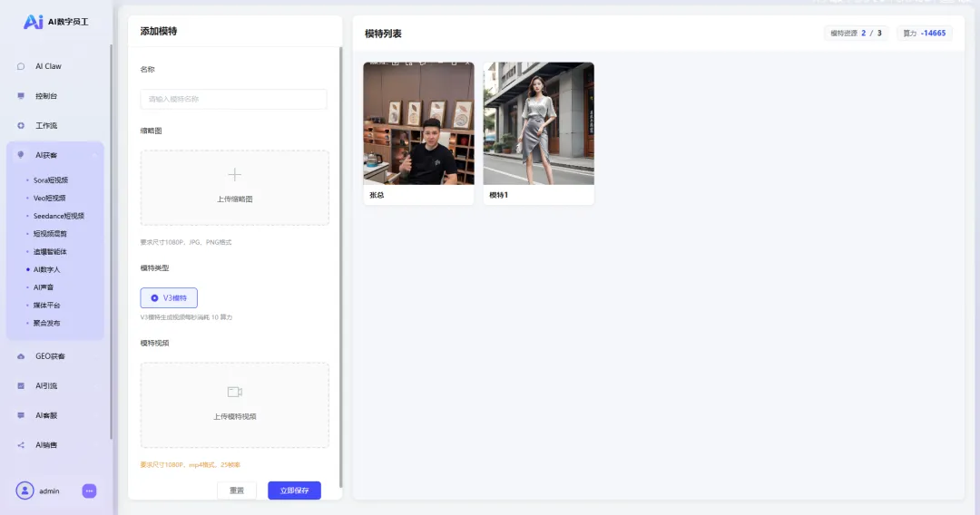Click the admin username text
The width and height of the screenshot is (980, 515).
(49, 491)
